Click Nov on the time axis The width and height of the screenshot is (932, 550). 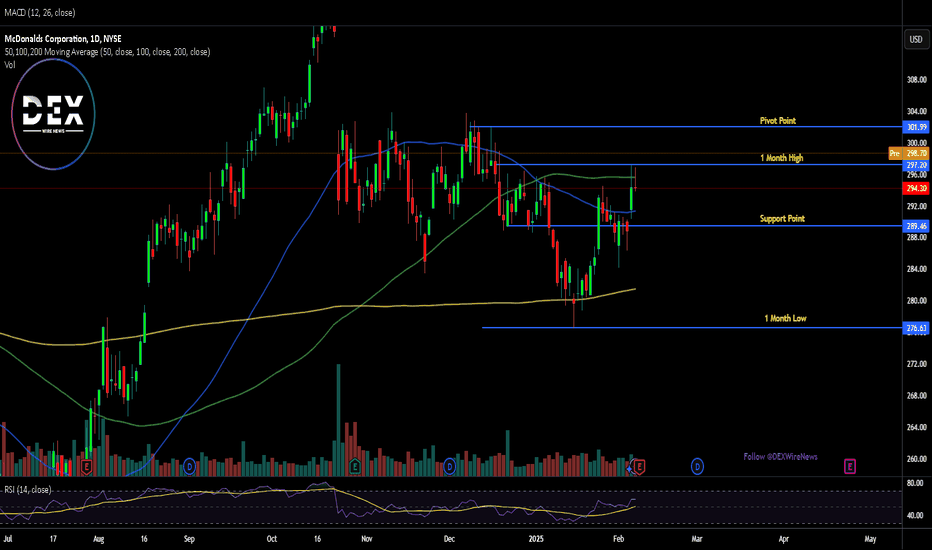coord(367,539)
